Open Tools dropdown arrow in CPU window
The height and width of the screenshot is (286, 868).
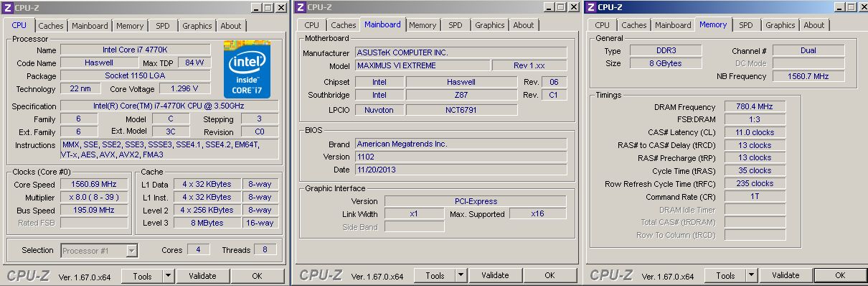click(x=169, y=276)
